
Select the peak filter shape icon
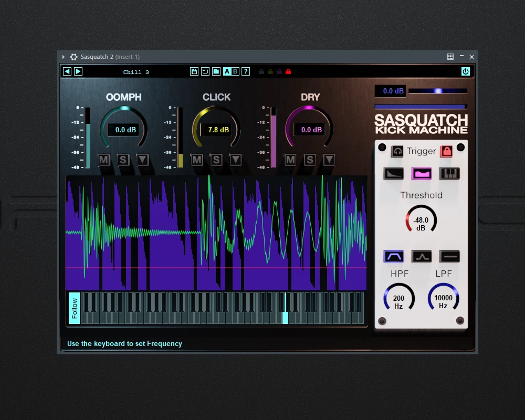[422, 257]
